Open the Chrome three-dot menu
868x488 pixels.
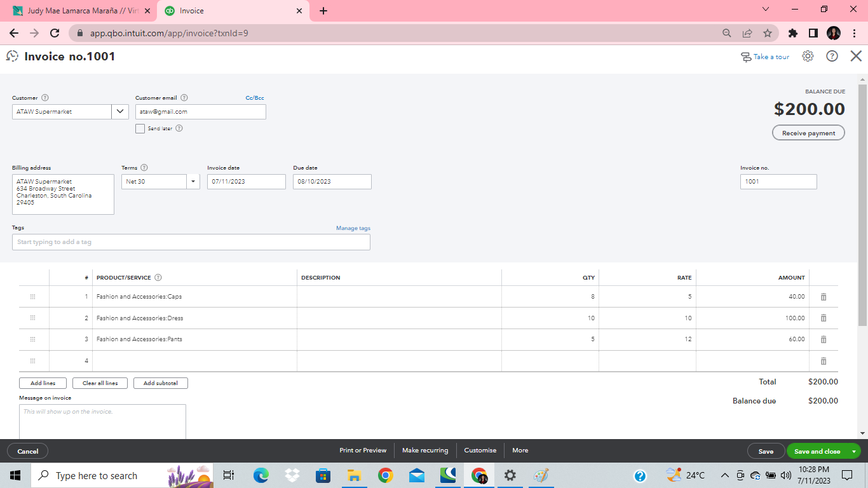854,33
